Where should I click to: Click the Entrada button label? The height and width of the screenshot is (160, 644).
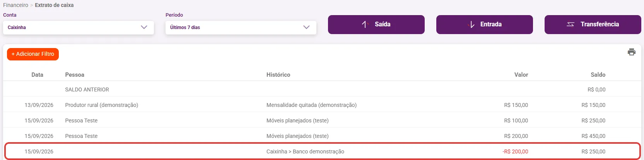[491, 24]
